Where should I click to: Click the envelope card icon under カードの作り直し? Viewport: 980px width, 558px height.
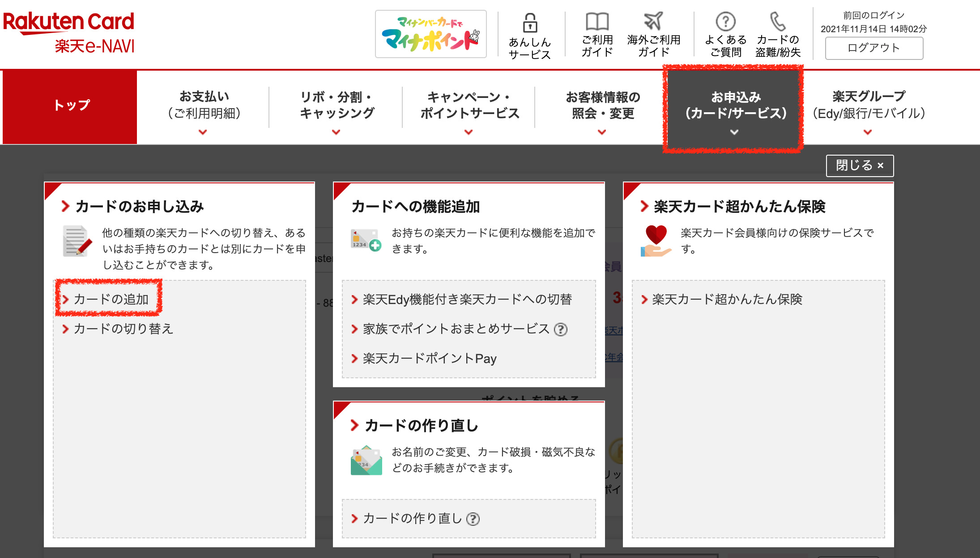click(366, 460)
